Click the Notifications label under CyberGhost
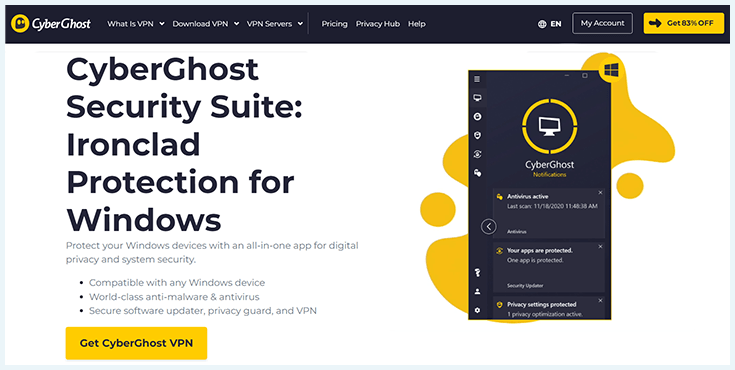Screen dimensions: 735x370 549,175
